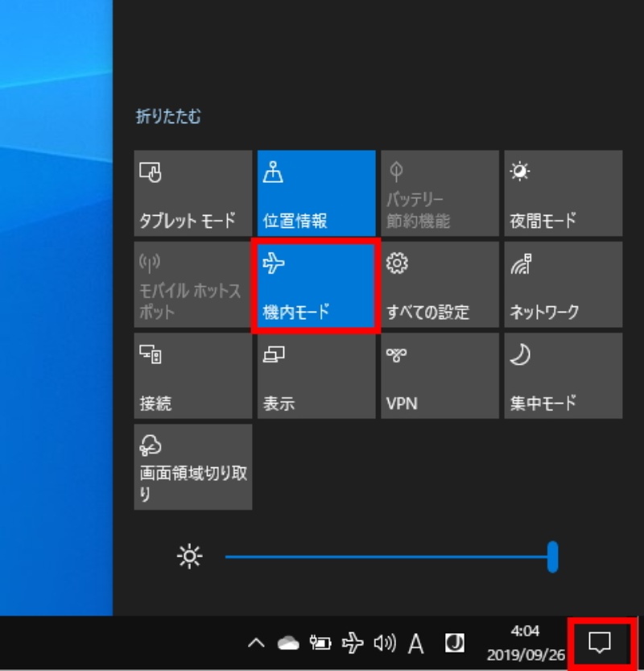Disable 機内モード airplane mode tile
644x671 pixels.
pos(316,285)
